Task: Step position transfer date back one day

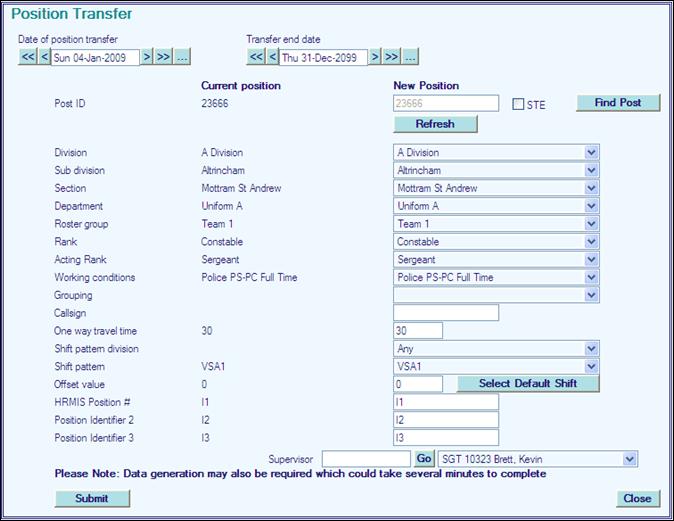Action: point(44,57)
